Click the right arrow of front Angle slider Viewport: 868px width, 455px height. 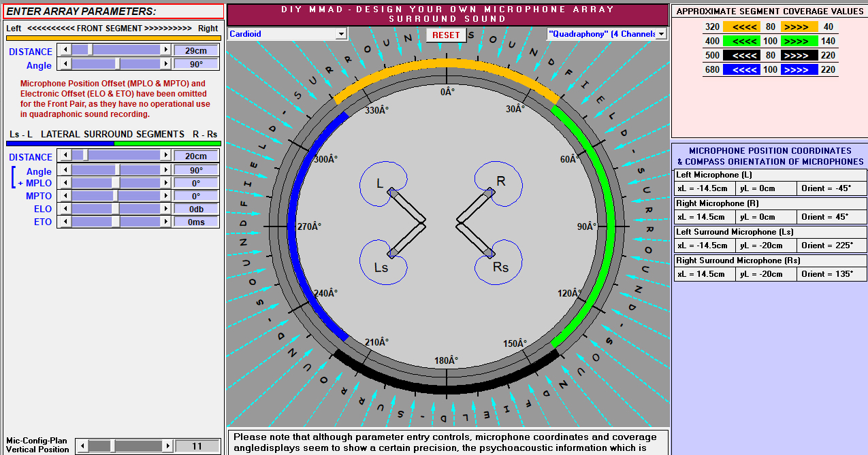coord(165,64)
